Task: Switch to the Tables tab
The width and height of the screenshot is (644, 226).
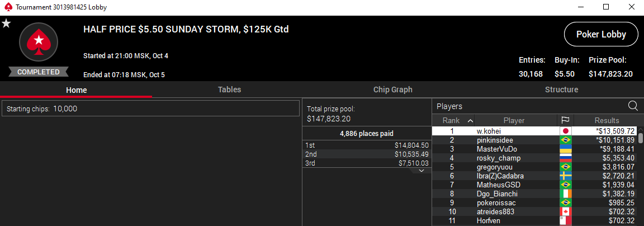Action: 229,90
